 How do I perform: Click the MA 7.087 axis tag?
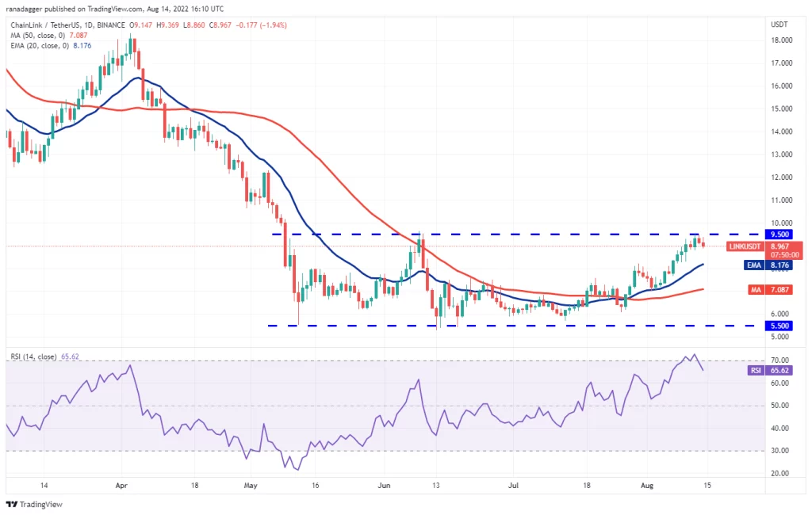pyautogui.click(x=769, y=289)
